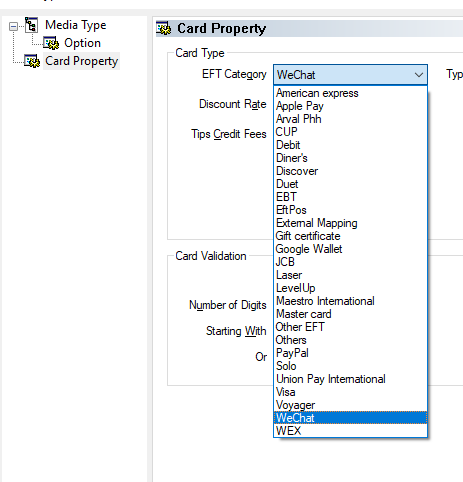Select PayPal from the category list
This screenshot has width=463, height=482.
pos(350,353)
